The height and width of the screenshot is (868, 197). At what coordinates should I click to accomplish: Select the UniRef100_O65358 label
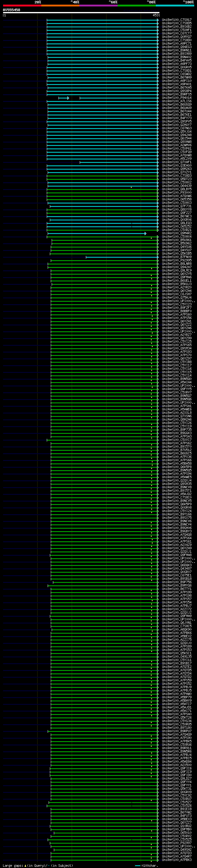(177, 200)
